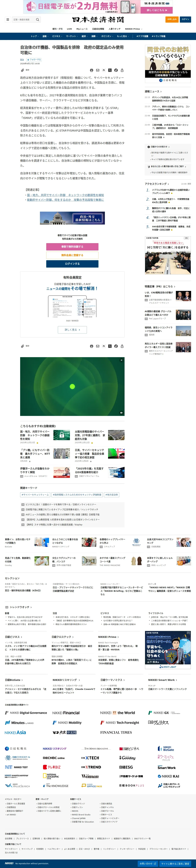Click the ログインする dark blue button
The height and width of the screenshot is (868, 196).
coord(72,264)
